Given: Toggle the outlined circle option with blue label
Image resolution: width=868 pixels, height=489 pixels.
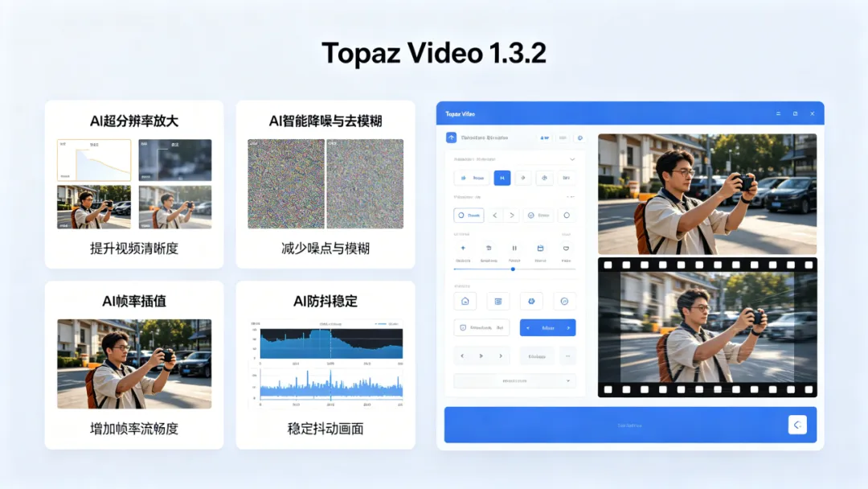Looking at the screenshot, I should coord(469,216).
